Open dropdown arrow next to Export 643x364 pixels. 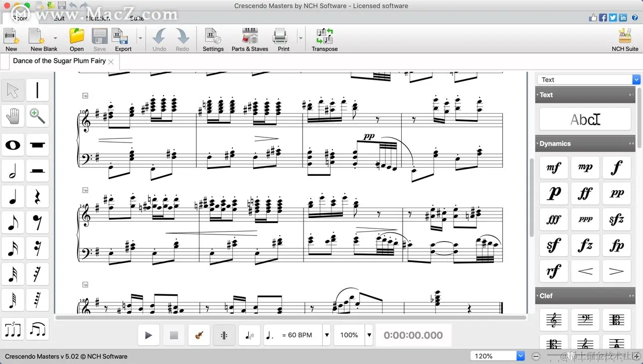[x=140, y=38]
